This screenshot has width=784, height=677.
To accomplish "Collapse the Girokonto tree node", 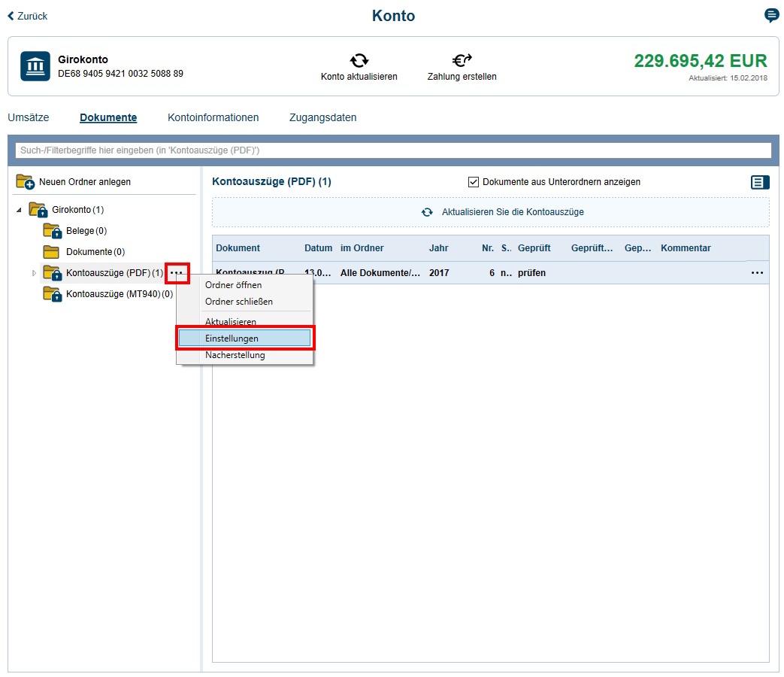I will 19,210.
